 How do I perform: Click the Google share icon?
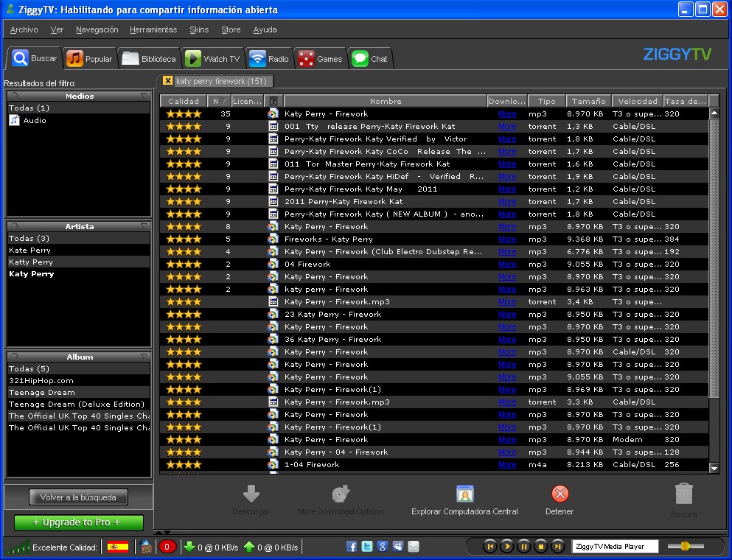click(x=383, y=547)
